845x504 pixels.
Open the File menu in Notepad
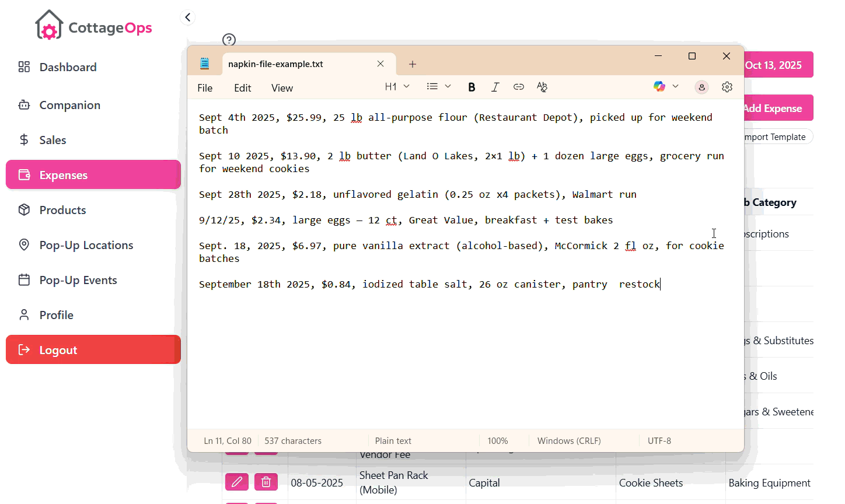pyautogui.click(x=205, y=87)
